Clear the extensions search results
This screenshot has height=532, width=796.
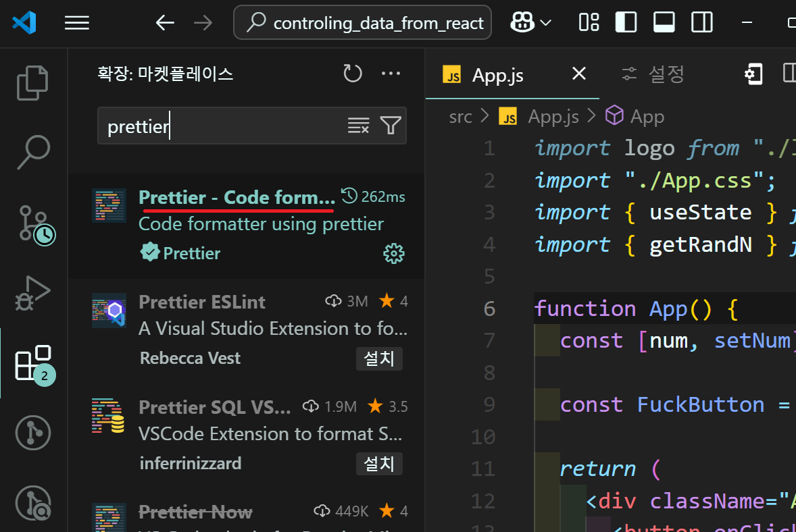pos(358,126)
